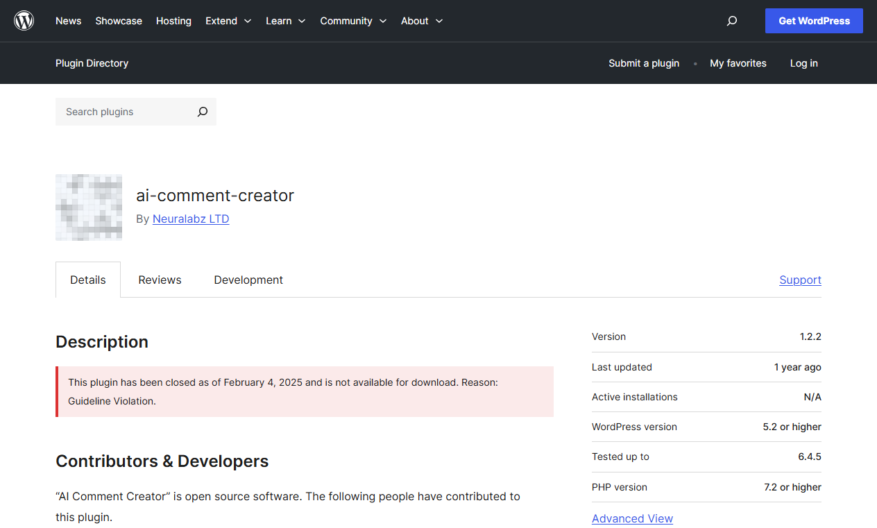Click the WordPress logo icon
The width and height of the screenshot is (877, 528).
[x=24, y=21]
